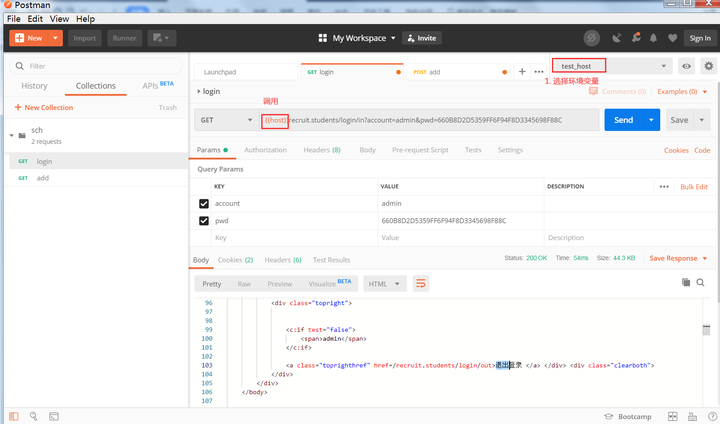Open the HTML response format dropdown
This screenshot has width=720, height=424.
coord(383,284)
